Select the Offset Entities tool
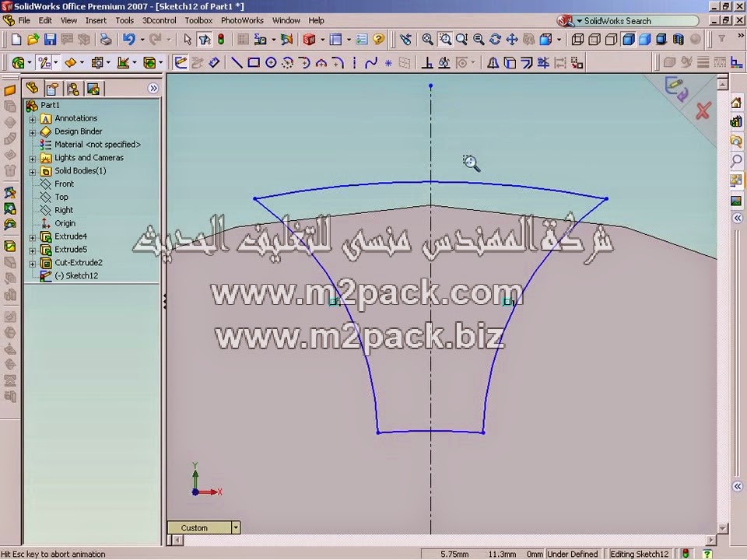Image resolution: width=747 pixels, height=560 pixels. (527, 63)
